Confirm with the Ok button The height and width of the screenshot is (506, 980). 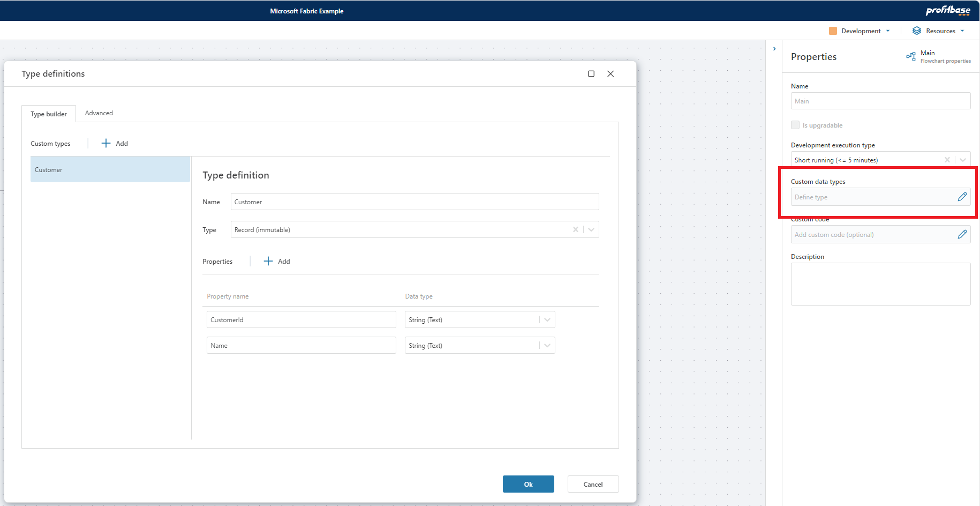point(528,484)
